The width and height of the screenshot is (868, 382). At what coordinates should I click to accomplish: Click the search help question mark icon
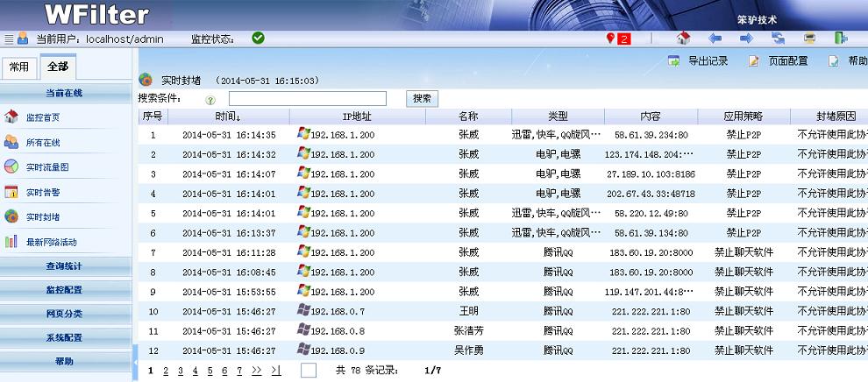click(210, 100)
